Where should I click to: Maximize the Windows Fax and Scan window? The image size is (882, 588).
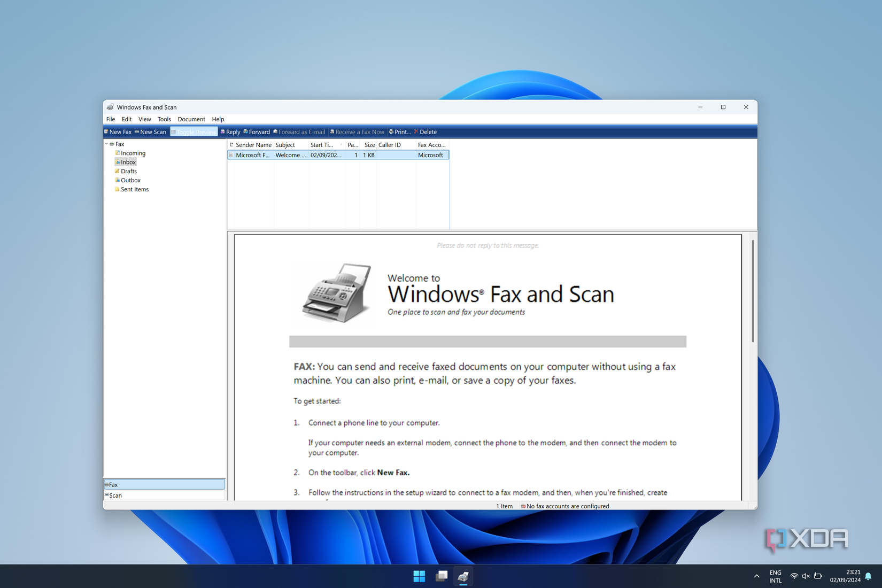[723, 107]
